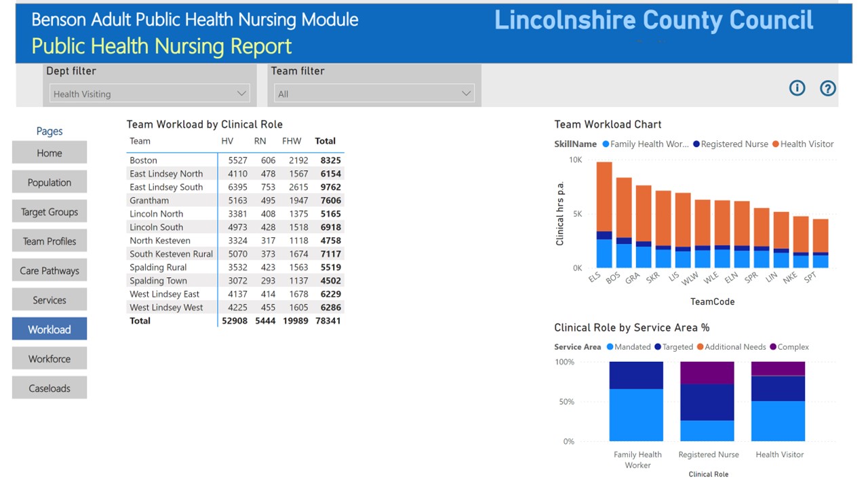Image resolution: width=868 pixels, height=488 pixels.
Task: Sort table by HV column header
Action: click(x=227, y=141)
